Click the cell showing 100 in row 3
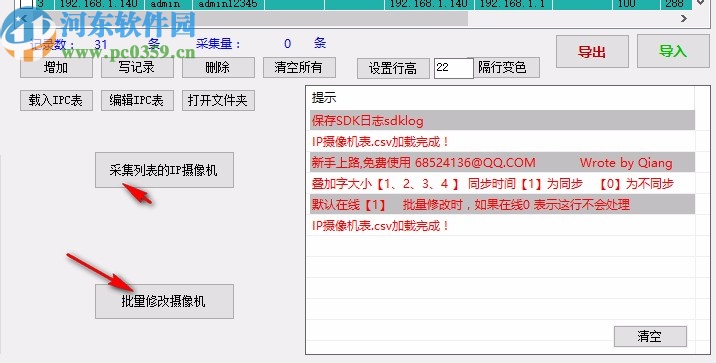The width and height of the screenshot is (716, 363). pos(636,4)
